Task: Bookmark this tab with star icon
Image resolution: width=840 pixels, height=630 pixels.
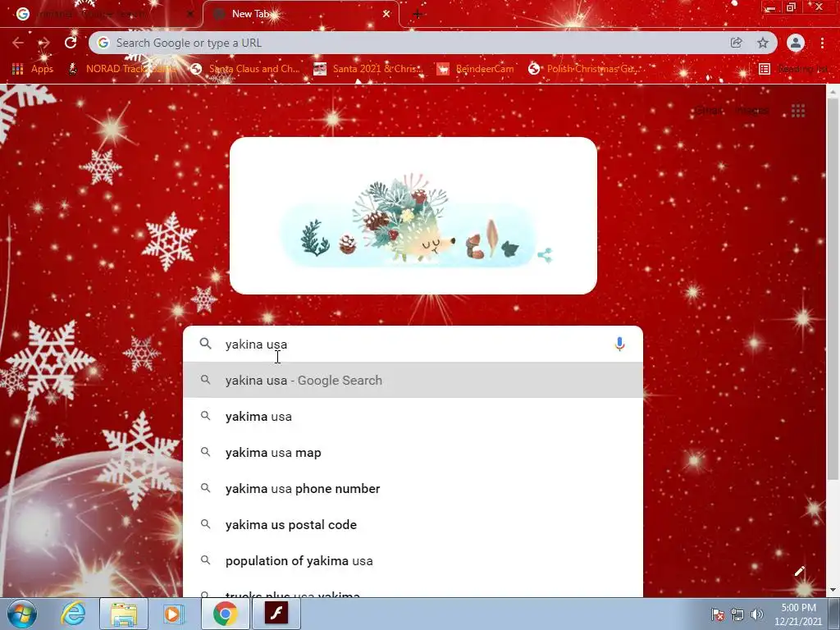Action: click(763, 43)
